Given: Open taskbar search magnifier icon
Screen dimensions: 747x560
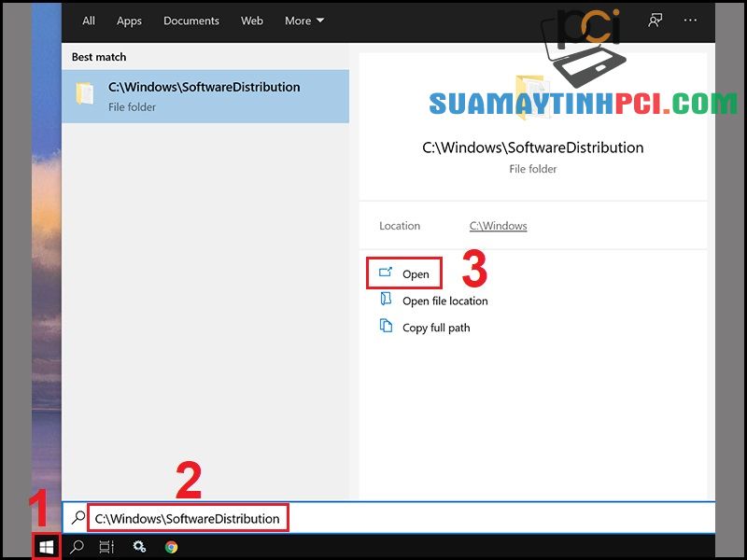Looking at the screenshot, I should (x=77, y=547).
